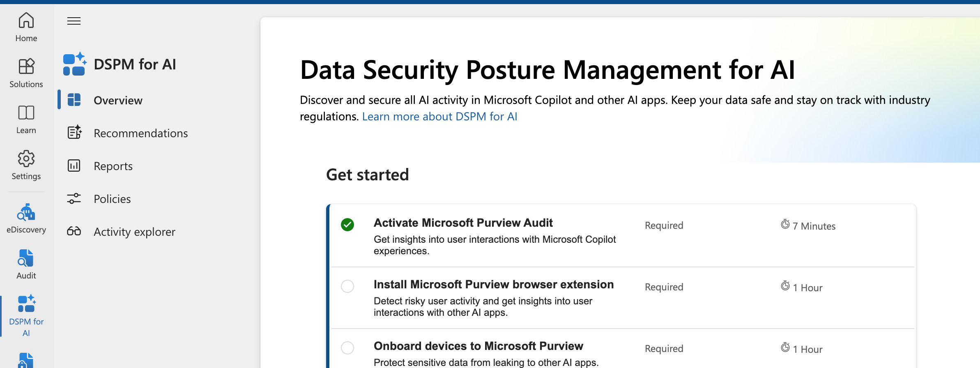Viewport: 980px width, 368px height.
Task: Open the partially visible solution icon below DSPM for AI
Action: pos(25,361)
